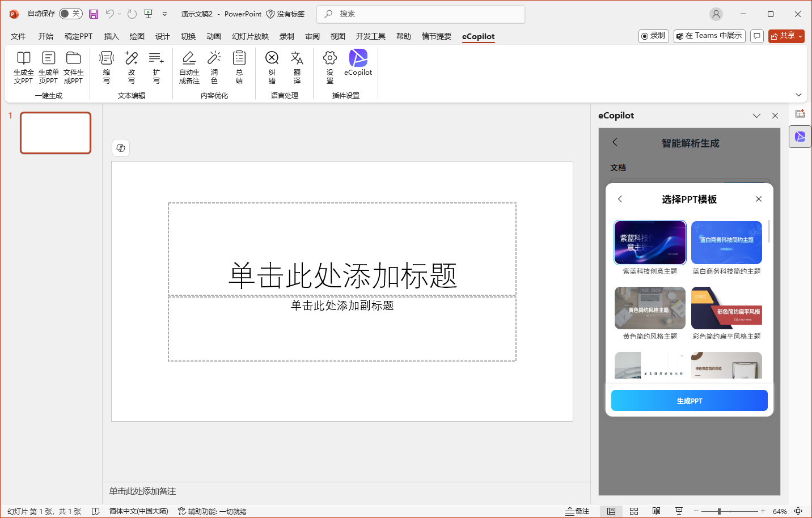
Task: Open the eCopilot pane options chevron
Action: click(756, 116)
